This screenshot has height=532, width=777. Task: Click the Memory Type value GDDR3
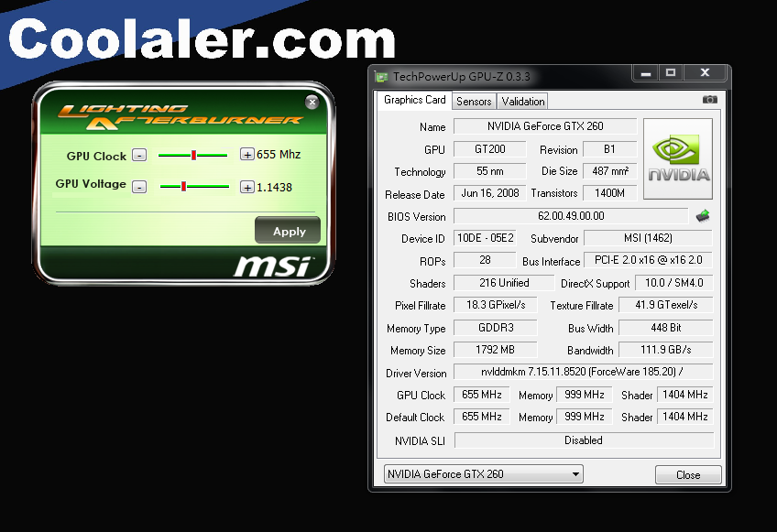pyautogui.click(x=495, y=328)
